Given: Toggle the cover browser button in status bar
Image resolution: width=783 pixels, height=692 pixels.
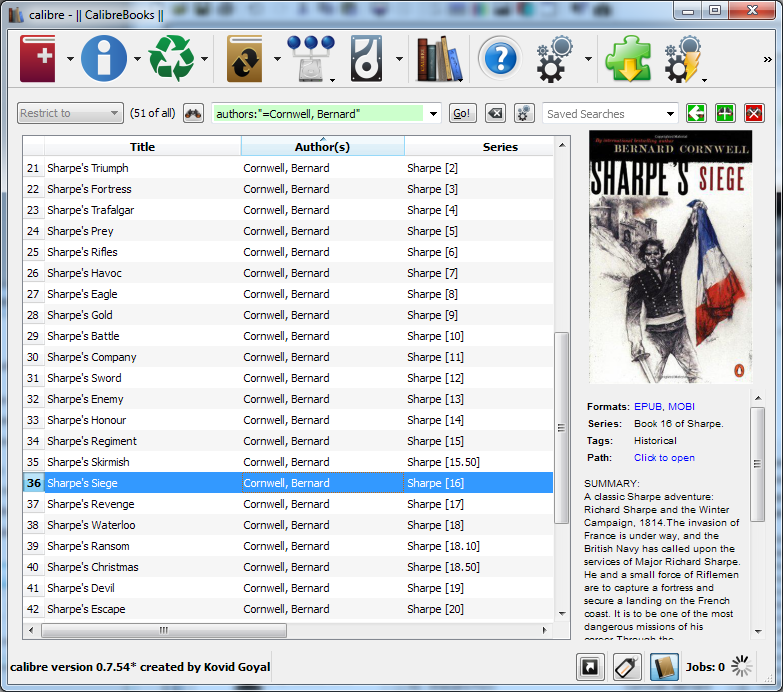Looking at the screenshot, I should click(x=590, y=667).
